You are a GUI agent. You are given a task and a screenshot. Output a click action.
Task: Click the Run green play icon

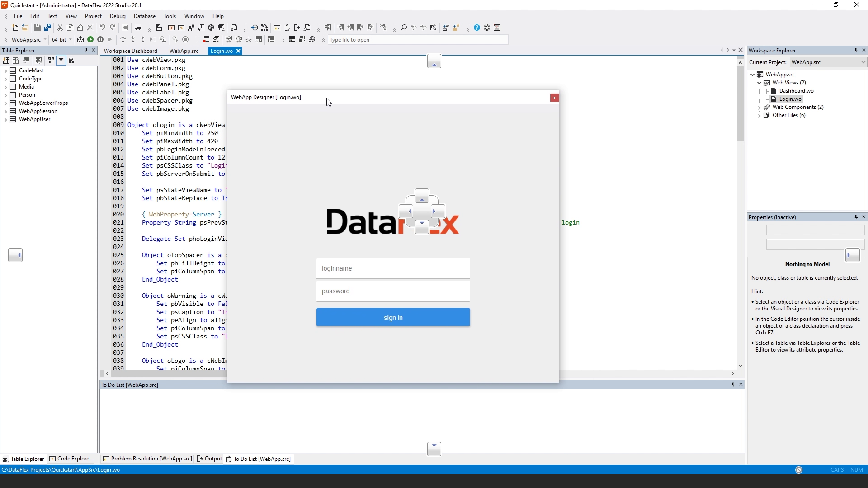pos(90,39)
